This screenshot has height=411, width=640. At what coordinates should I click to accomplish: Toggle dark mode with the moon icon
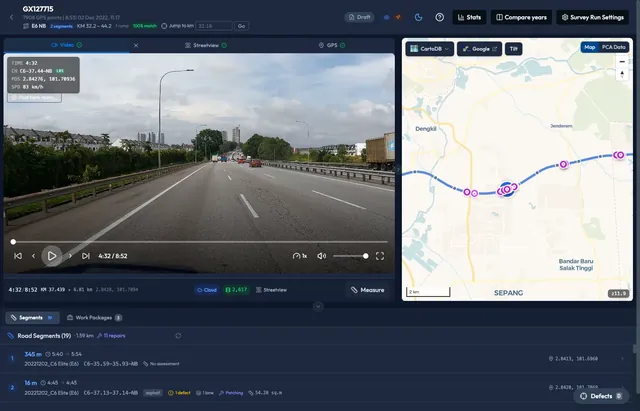[x=418, y=17]
